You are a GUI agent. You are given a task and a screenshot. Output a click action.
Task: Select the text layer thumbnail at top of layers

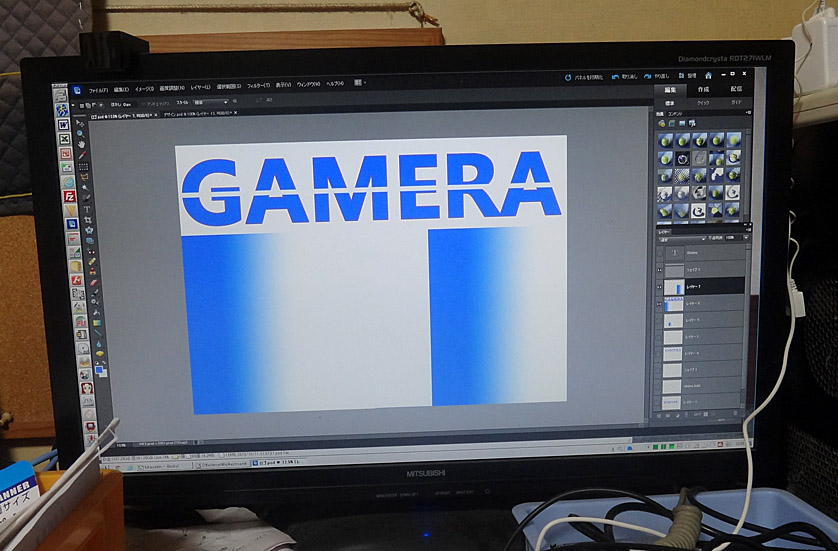click(673, 254)
